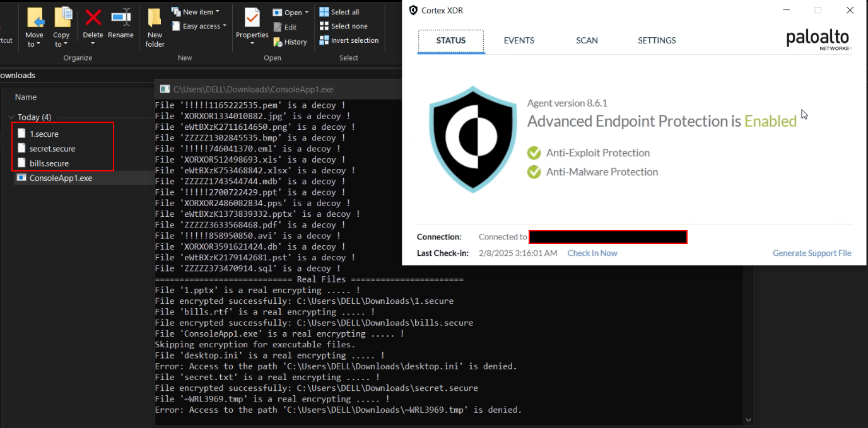Viewport: 868px width, 428px height.
Task: Select file bills.secure
Action: [49, 163]
